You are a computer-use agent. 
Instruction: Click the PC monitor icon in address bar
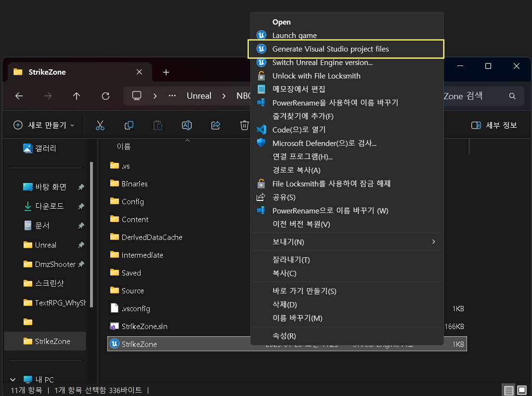(x=137, y=96)
